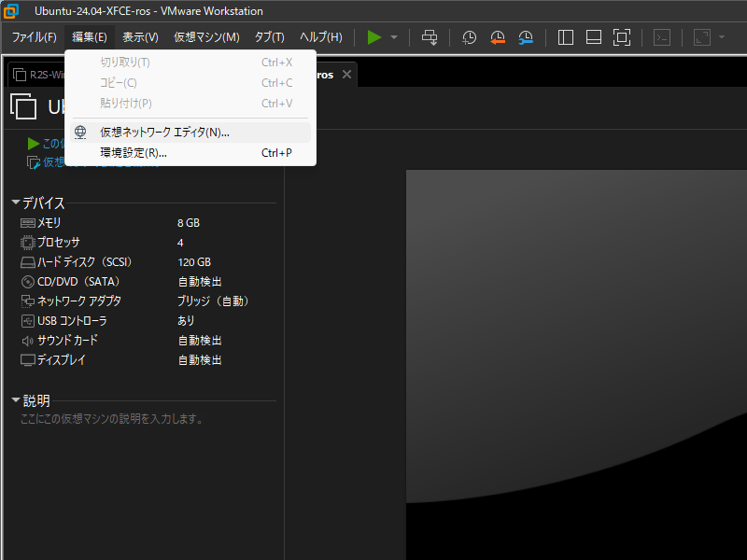
Task: Open the stretch display dropdown arrow
Action: tap(722, 37)
